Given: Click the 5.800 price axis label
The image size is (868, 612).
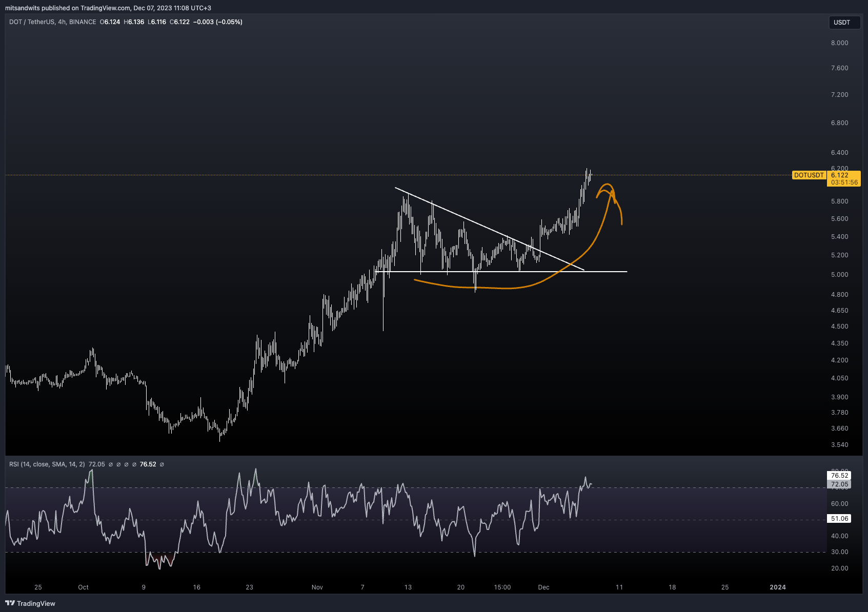Looking at the screenshot, I should click(x=839, y=201).
